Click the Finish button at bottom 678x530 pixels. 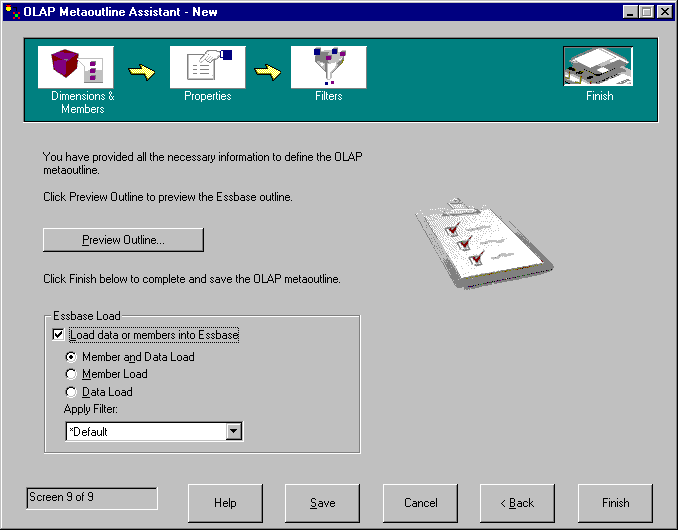[x=615, y=503]
